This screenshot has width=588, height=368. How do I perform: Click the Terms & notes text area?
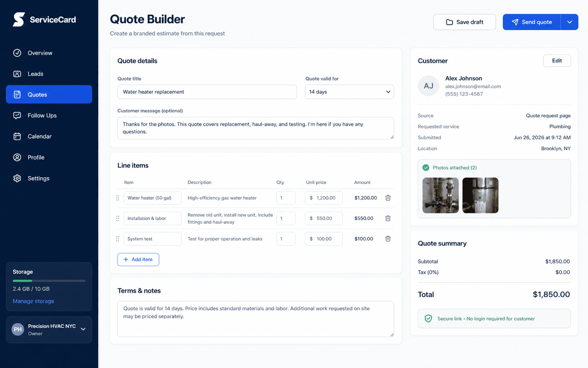255,319
